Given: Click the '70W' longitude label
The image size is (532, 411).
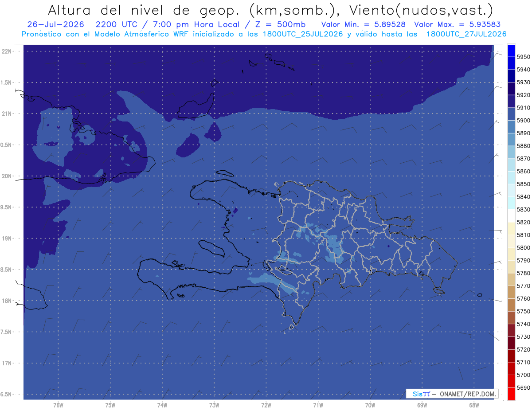Looking at the screenshot, I should 370,405.
